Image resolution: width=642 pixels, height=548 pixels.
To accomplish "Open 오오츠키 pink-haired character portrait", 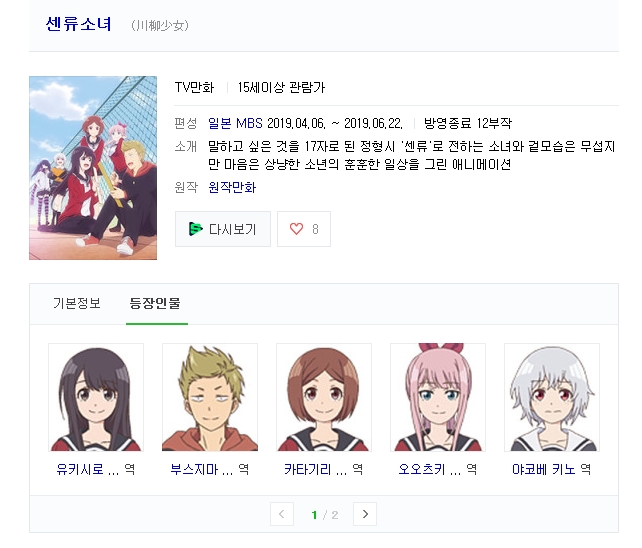I will click(438, 397).
